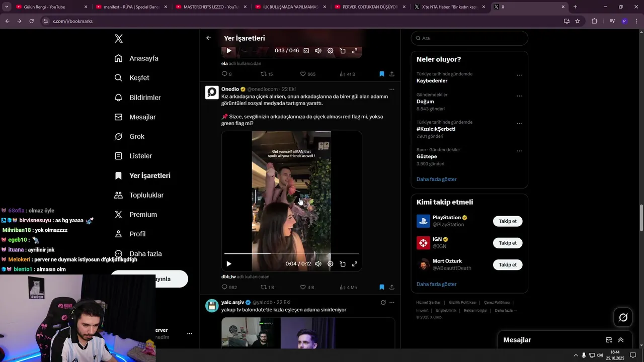Open the floating Grok button
The image size is (644, 362).
coord(623,317)
